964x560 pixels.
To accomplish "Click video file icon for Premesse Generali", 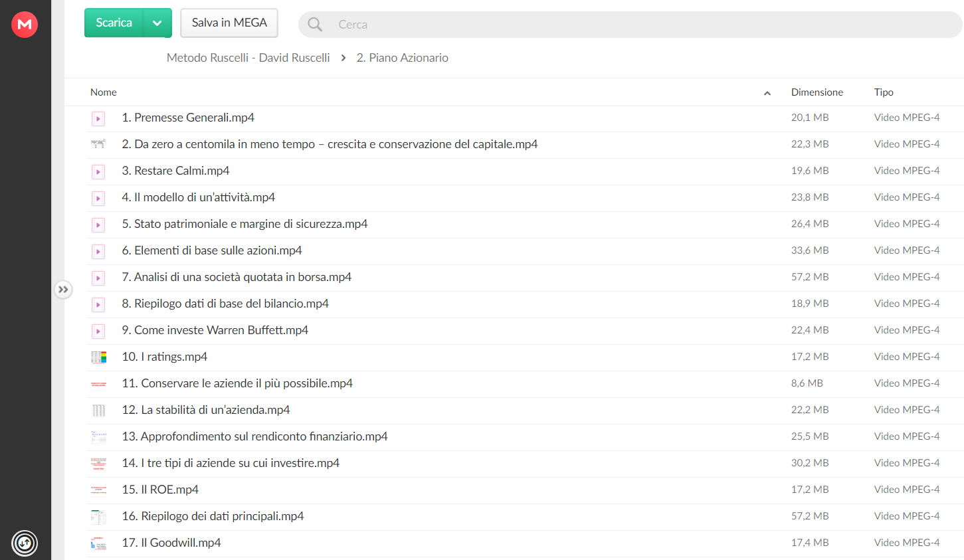I will (x=98, y=119).
